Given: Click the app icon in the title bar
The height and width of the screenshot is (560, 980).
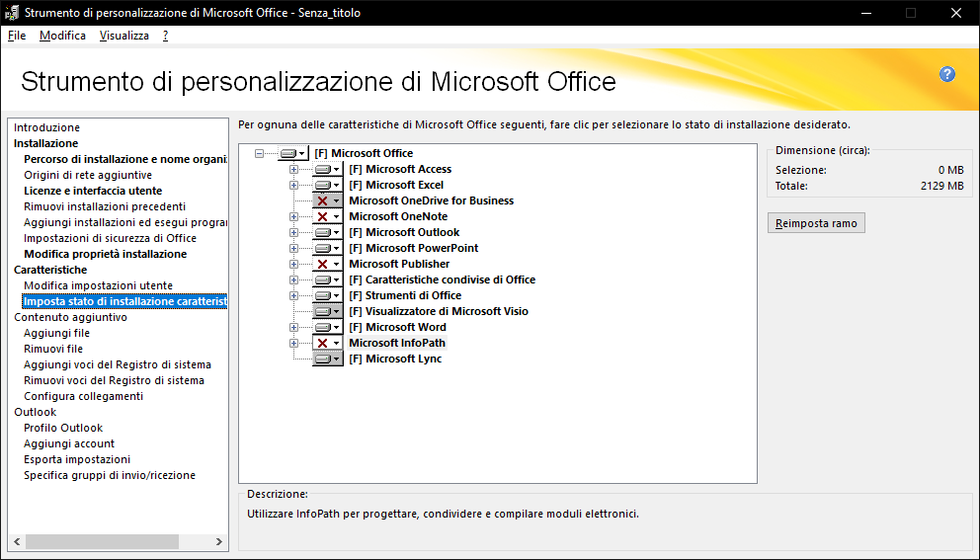Looking at the screenshot, I should (x=11, y=13).
